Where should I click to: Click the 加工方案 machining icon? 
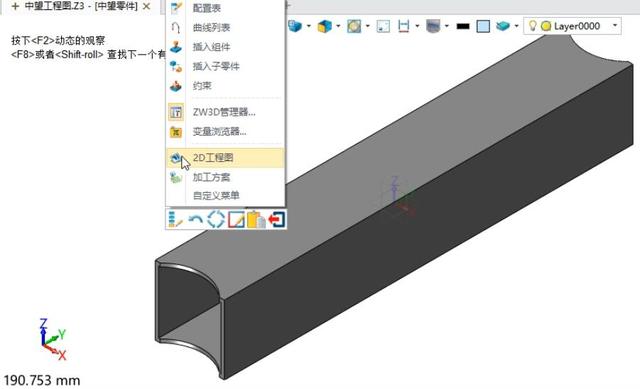point(176,177)
